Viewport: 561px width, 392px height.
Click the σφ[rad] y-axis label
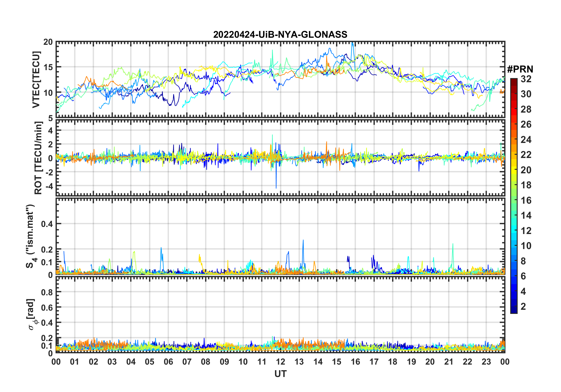pos(32,314)
